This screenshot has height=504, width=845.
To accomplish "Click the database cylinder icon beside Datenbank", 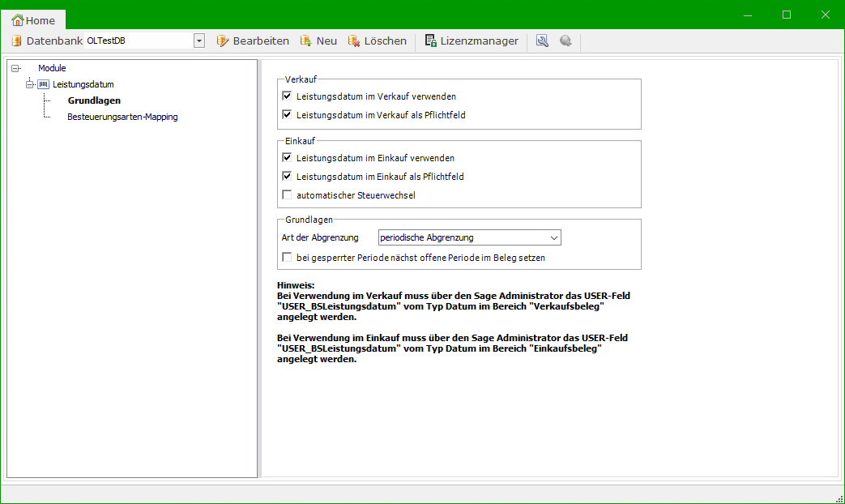I will pos(17,41).
